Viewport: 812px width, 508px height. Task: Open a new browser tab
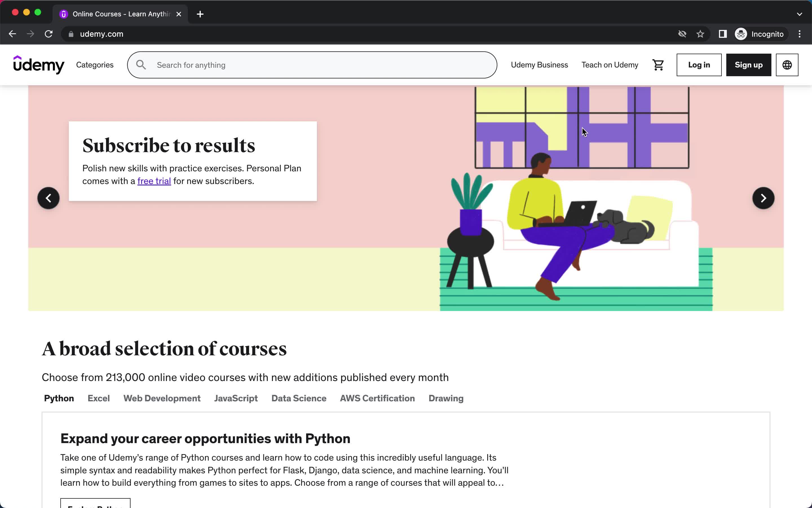click(200, 14)
